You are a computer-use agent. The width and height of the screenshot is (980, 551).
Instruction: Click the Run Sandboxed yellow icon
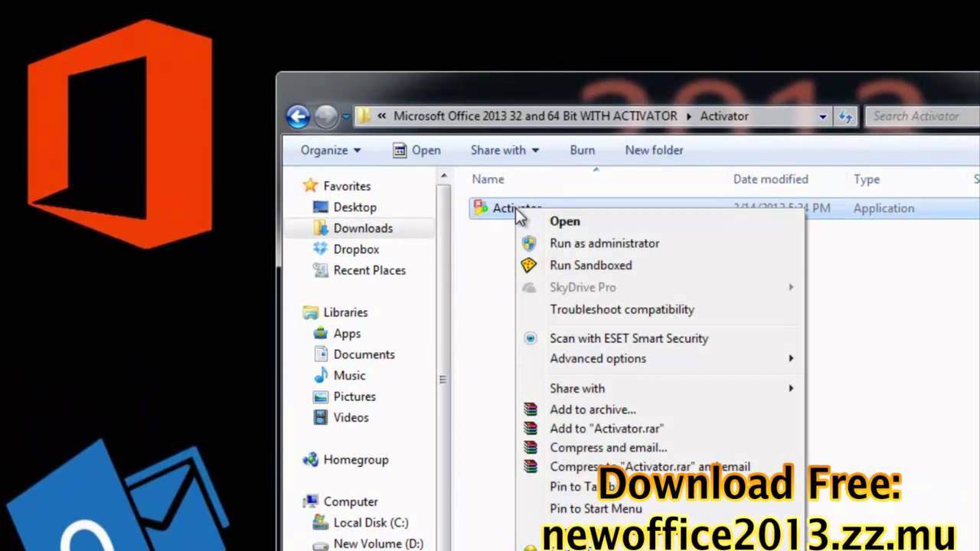point(529,266)
